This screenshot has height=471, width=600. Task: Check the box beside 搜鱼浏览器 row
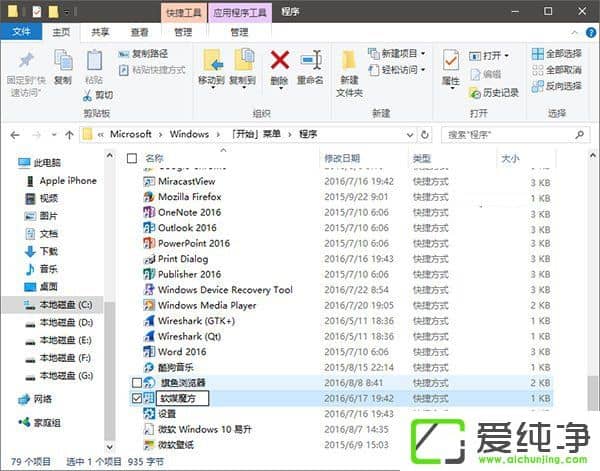click(x=137, y=383)
